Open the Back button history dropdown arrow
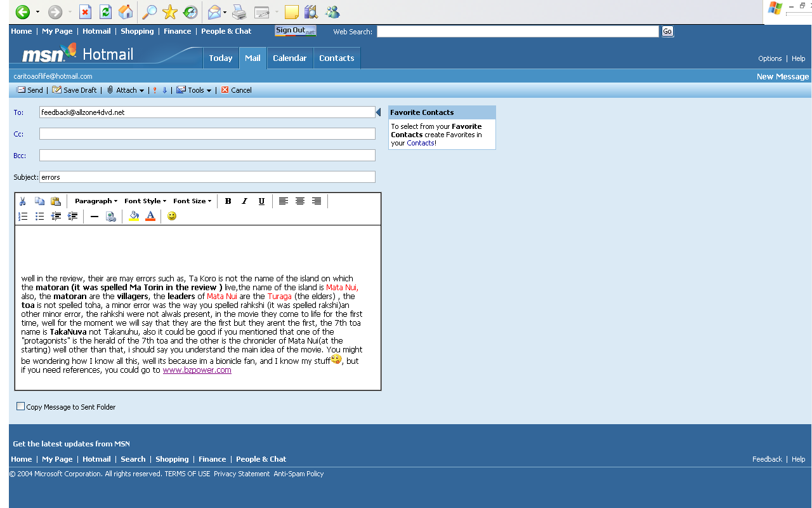This screenshot has height=508, width=812. click(37, 12)
